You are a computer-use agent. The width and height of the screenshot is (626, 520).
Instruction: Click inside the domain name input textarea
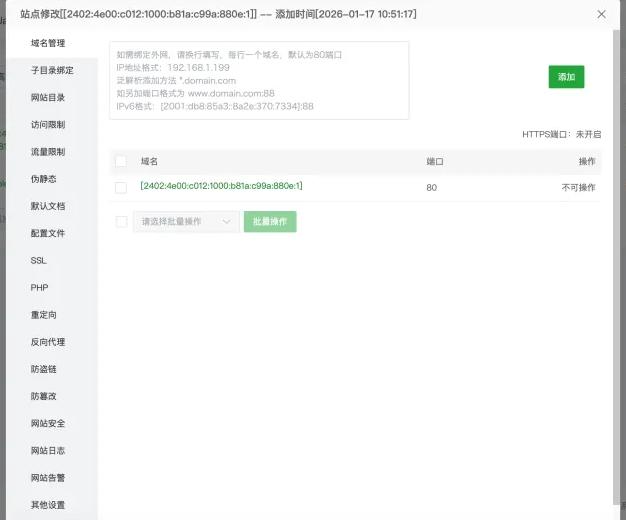click(x=259, y=80)
